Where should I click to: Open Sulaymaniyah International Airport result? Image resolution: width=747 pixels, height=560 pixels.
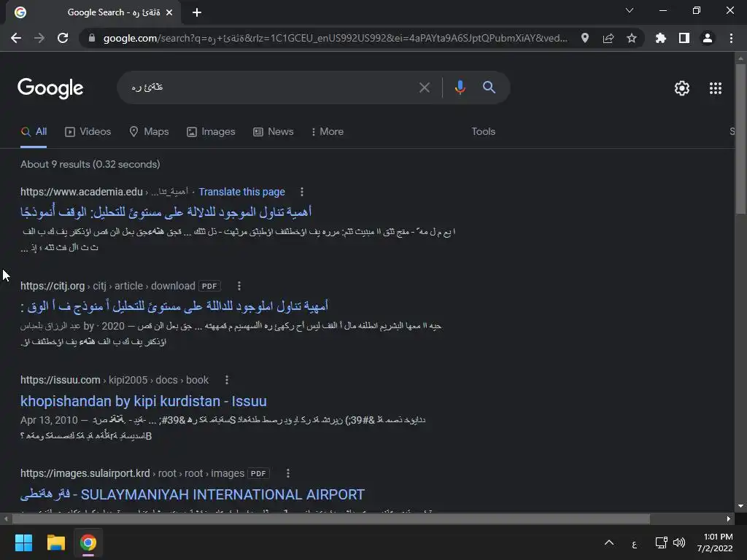point(193,494)
